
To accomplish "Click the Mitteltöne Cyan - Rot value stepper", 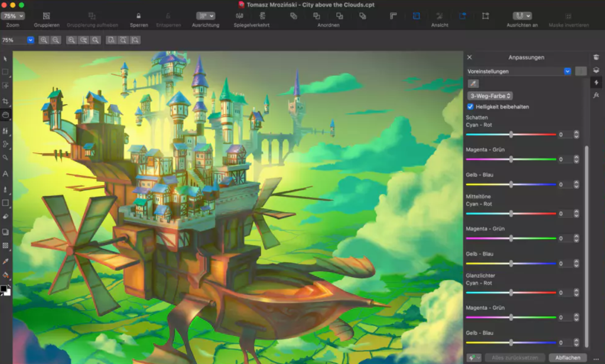I will point(577,213).
